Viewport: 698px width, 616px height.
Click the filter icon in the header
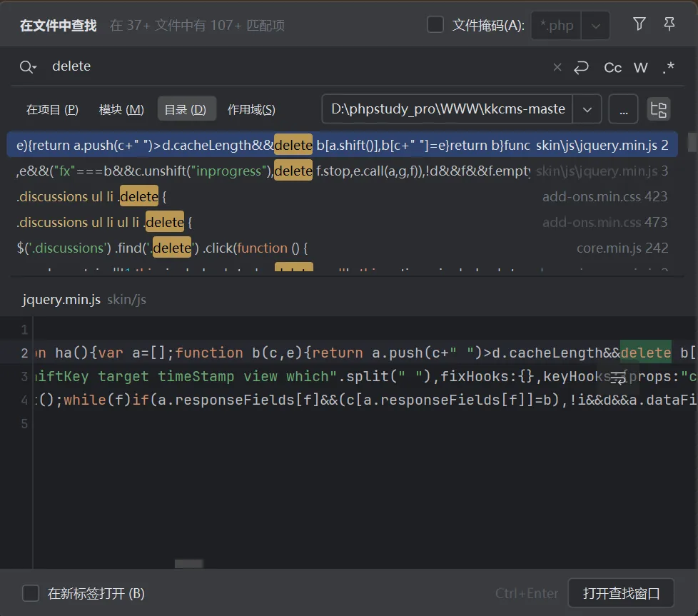point(639,24)
